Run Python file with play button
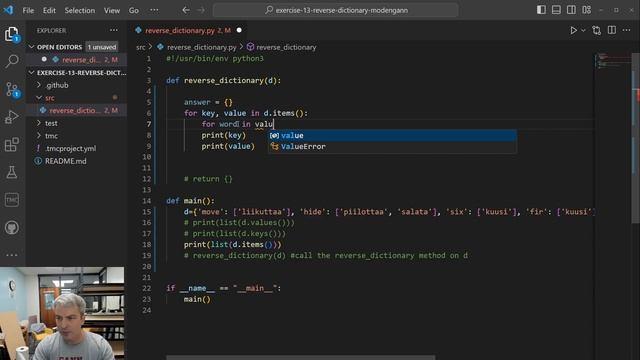The image size is (640, 360). pos(573,30)
